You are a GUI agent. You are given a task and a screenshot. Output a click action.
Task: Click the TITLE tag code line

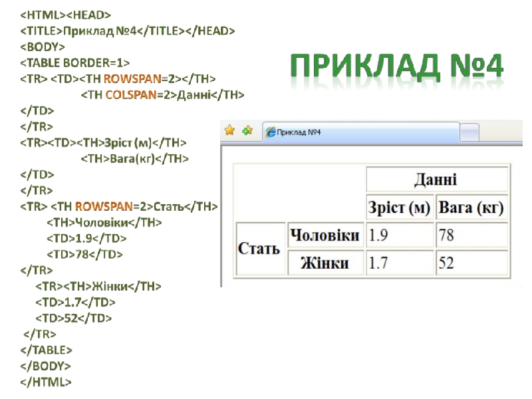point(126,31)
